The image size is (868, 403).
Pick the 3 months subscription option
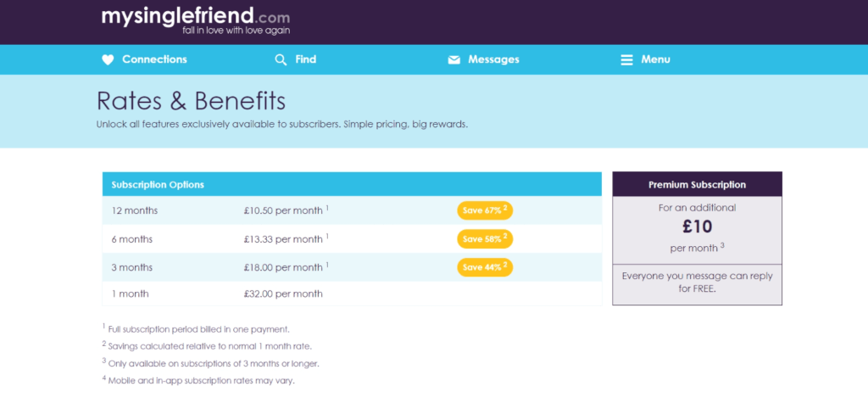tap(352, 267)
